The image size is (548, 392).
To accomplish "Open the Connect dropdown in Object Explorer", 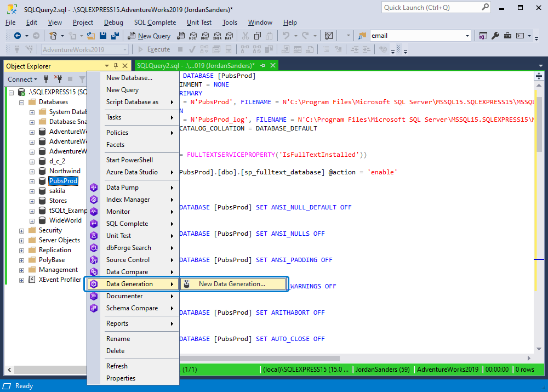I will [x=22, y=79].
